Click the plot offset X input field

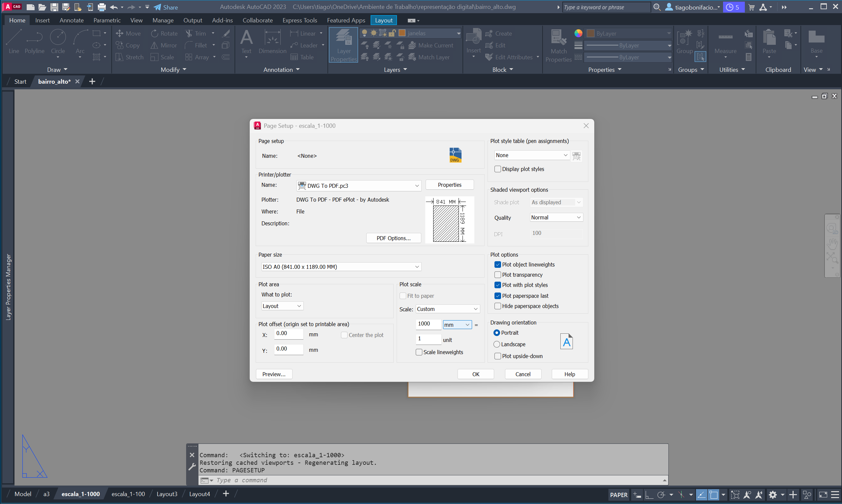click(x=288, y=333)
